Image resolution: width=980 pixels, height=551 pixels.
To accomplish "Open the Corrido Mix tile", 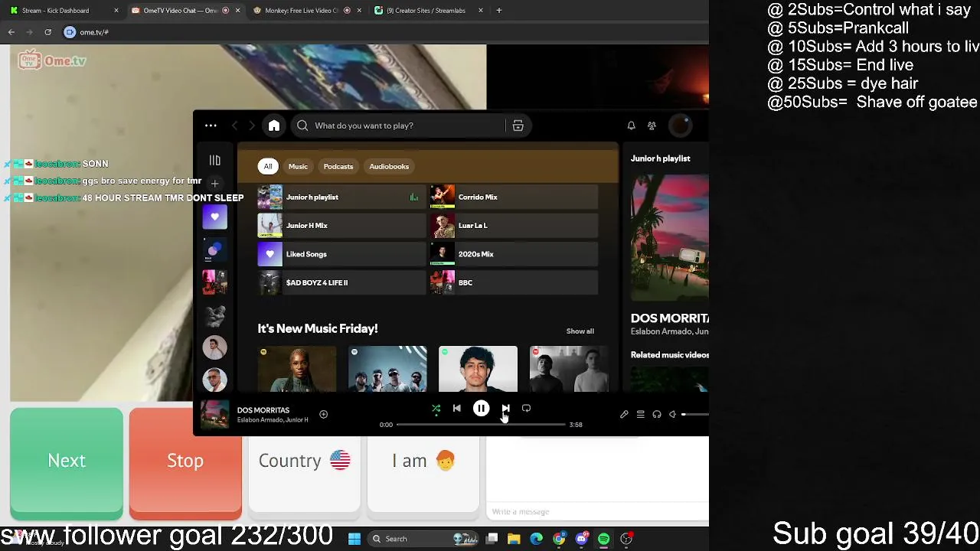I will [x=514, y=197].
